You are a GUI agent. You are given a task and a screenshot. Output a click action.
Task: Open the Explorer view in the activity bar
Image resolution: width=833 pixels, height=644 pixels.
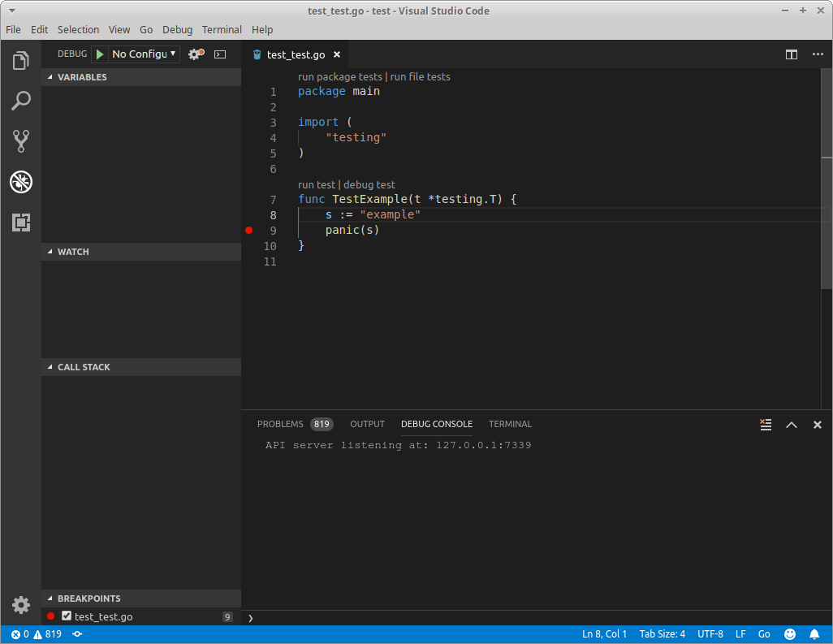click(20, 59)
